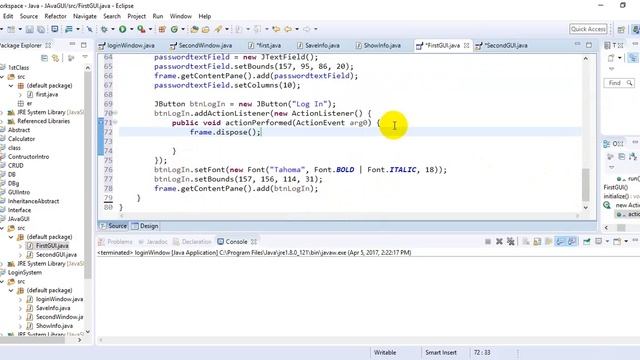Collapse All in Package Explorer
Screen dimensions: 640x360
coord(44,58)
